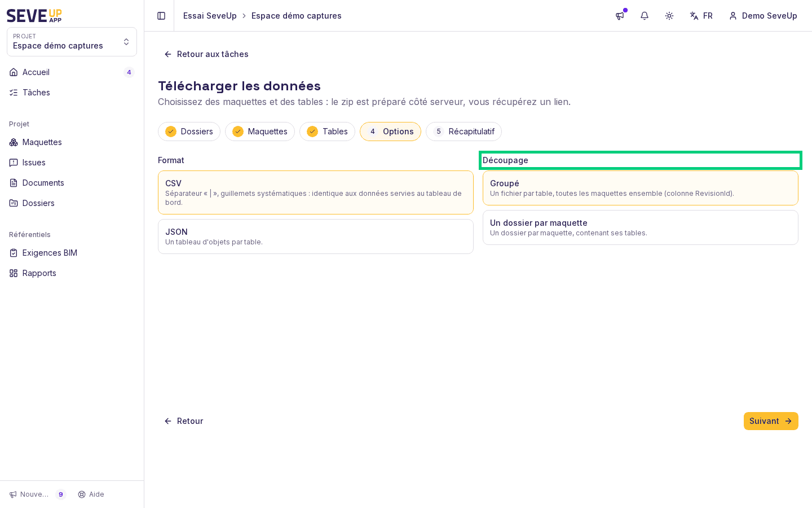The image size is (812, 508).
Task: Click the Retour button at the bottom
Action: (184, 421)
